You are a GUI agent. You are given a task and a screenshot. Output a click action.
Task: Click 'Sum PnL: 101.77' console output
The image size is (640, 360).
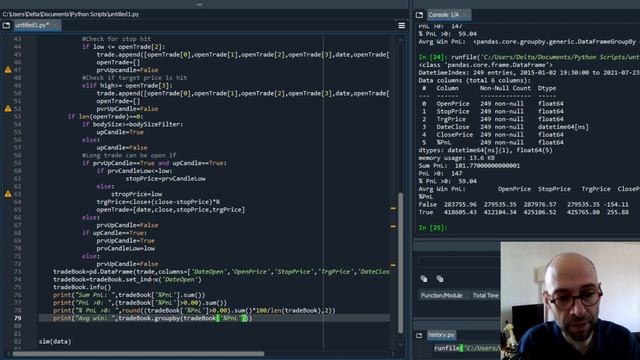point(469,166)
